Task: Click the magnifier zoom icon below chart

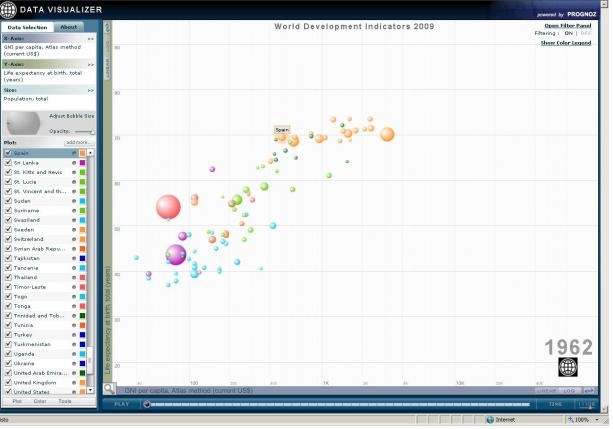Action: coord(109,389)
